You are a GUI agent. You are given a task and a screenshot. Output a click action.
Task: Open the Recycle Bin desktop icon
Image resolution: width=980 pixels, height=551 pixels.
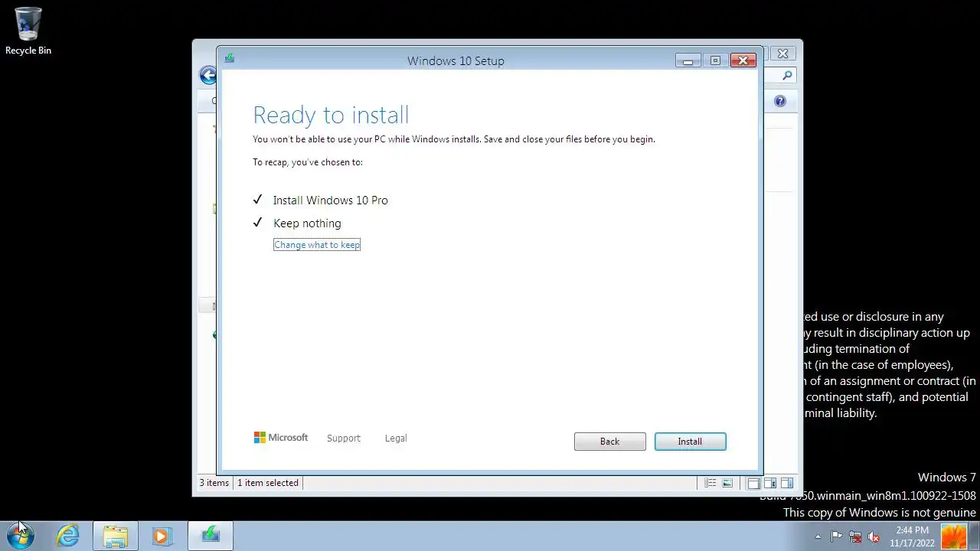[x=28, y=31]
